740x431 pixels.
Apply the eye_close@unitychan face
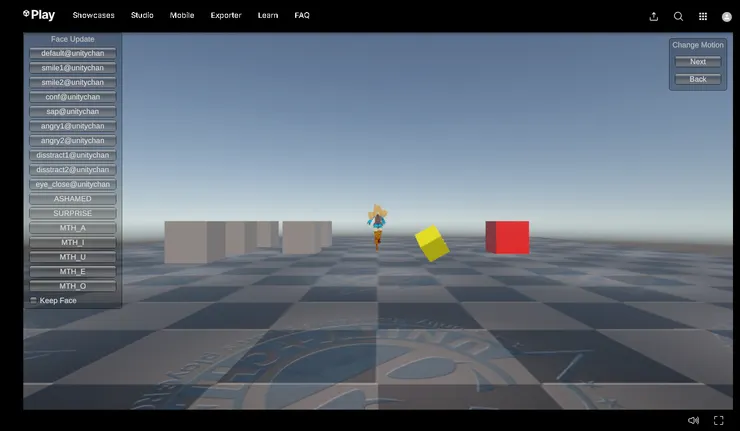coord(73,185)
